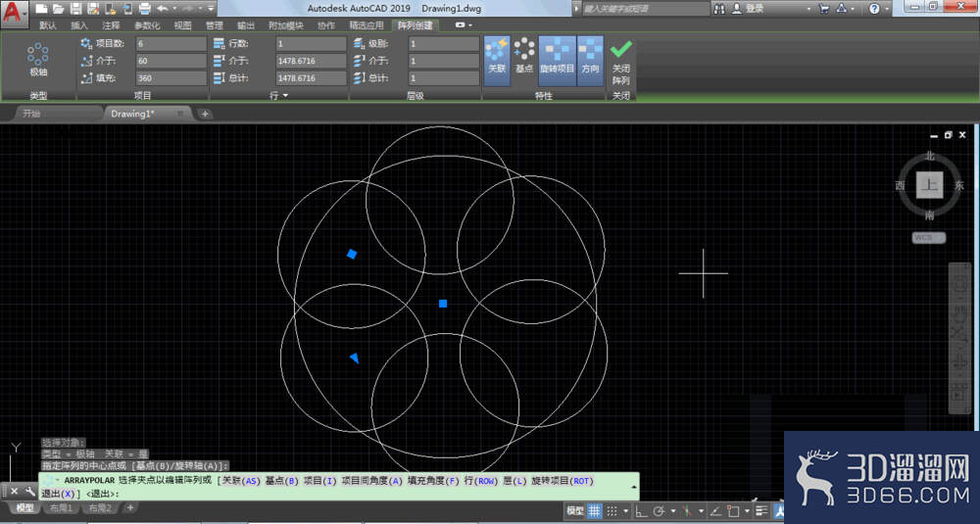
Task: Switch to the Model (模型) tab at bottom left
Action: click(x=25, y=507)
